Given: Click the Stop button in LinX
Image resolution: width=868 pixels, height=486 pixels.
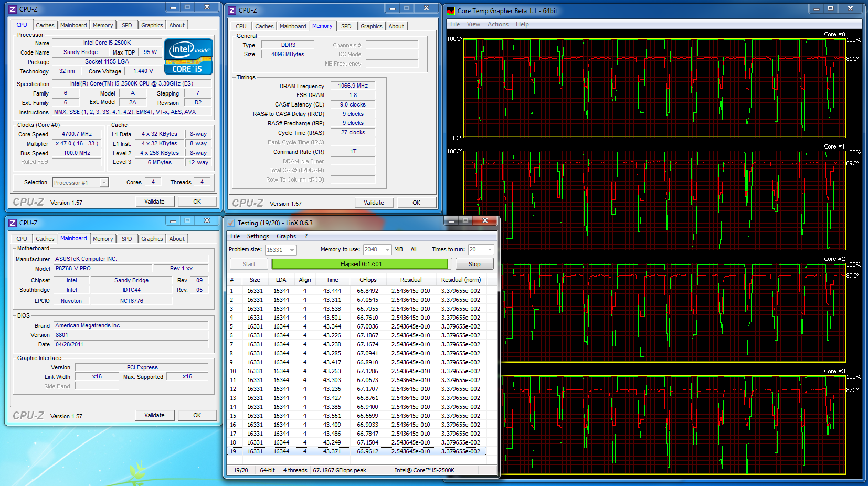Looking at the screenshot, I should (474, 264).
